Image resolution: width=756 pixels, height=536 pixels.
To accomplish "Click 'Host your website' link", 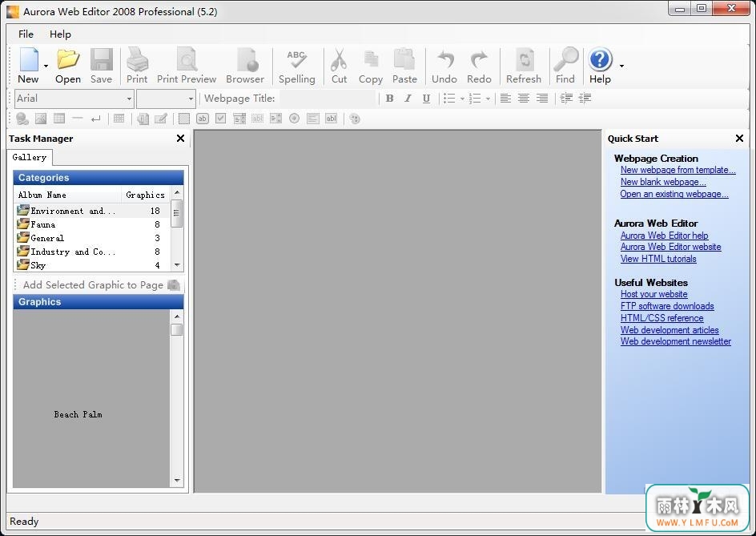I will 653,294.
